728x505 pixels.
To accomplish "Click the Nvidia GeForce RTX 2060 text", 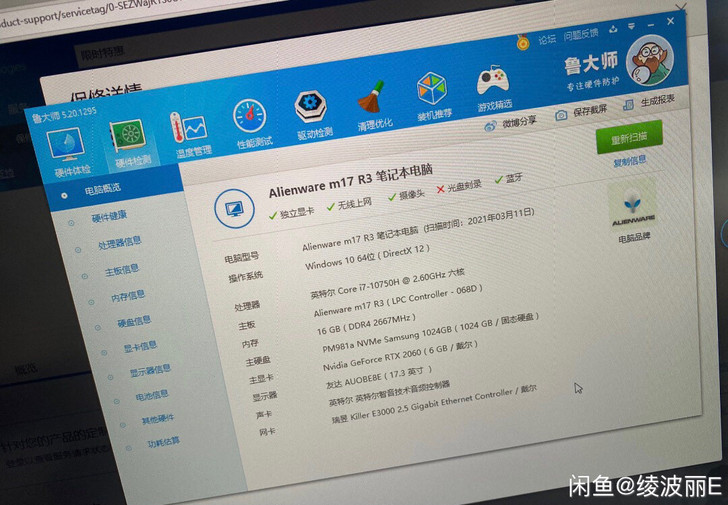I will point(401,357).
